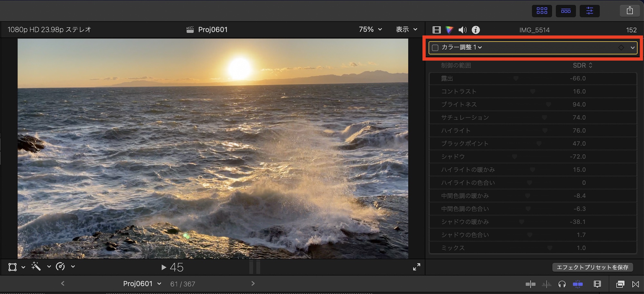The width and height of the screenshot is (644, 294).
Task: Toggle solo headphones button
Action: point(562,284)
